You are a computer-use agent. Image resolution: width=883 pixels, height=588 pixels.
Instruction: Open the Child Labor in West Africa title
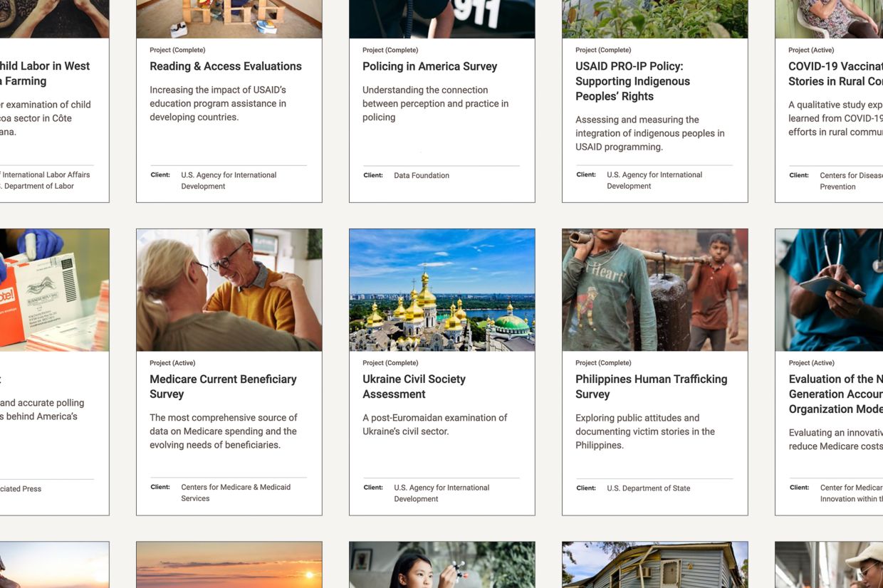[46, 73]
